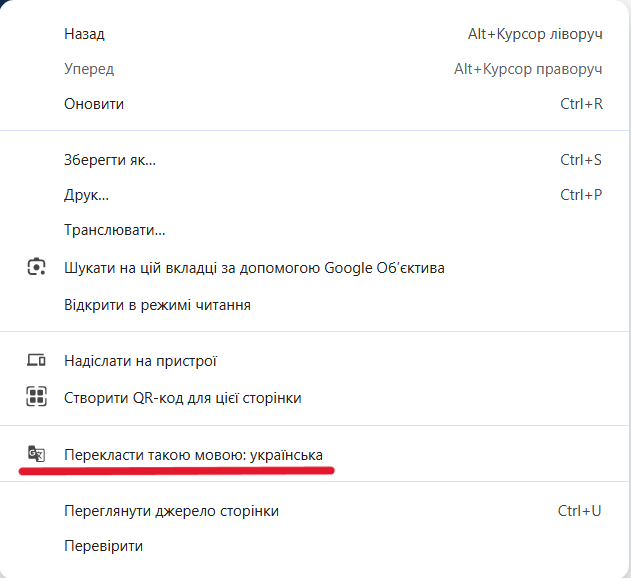Click the QR code icon

point(37,397)
